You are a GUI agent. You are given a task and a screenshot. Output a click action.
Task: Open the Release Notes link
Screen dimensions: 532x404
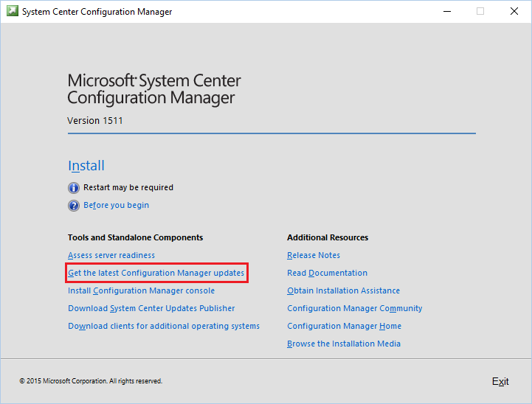[x=314, y=255]
